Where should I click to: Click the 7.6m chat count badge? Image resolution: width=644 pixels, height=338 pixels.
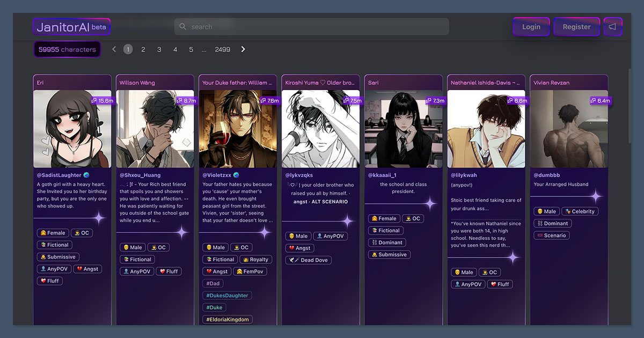click(x=269, y=100)
